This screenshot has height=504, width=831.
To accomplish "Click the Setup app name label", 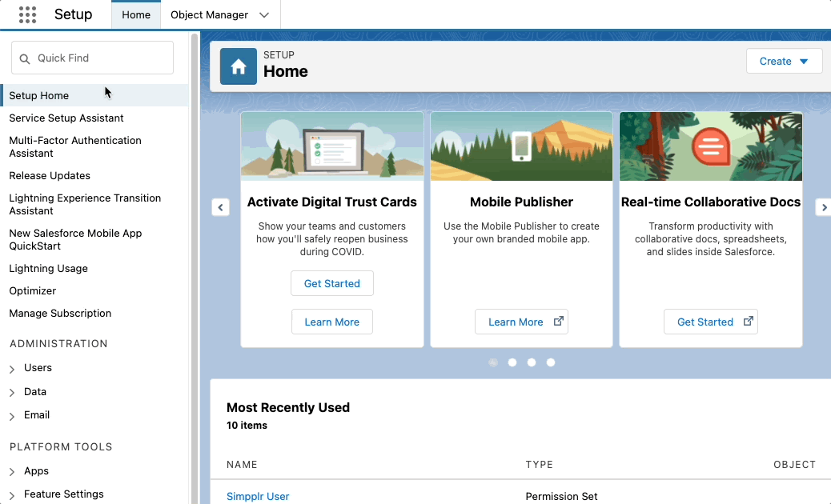I will click(73, 14).
